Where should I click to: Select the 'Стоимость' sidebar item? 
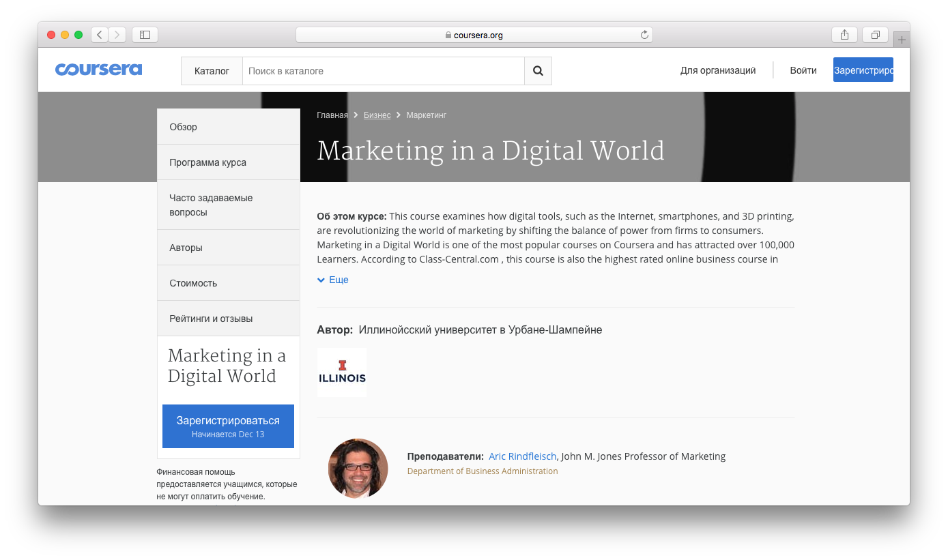coord(229,283)
